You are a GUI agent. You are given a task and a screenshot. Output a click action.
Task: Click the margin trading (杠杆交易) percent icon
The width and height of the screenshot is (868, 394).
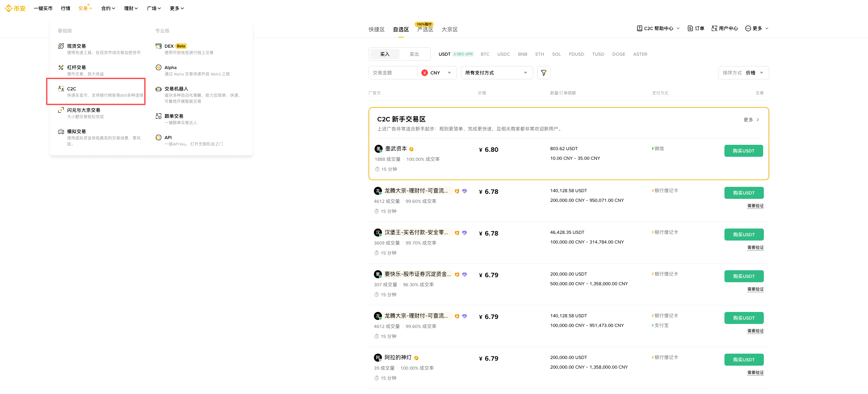pos(61,67)
